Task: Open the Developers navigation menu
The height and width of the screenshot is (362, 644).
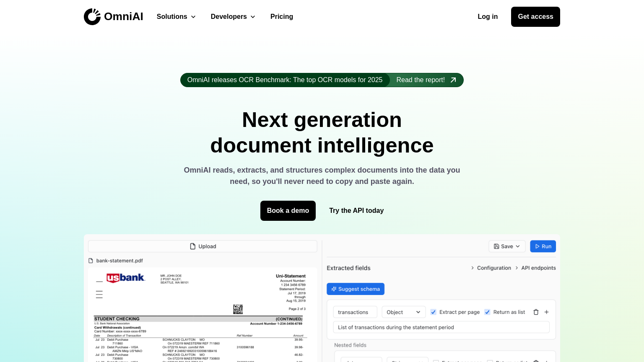Action: point(233,17)
